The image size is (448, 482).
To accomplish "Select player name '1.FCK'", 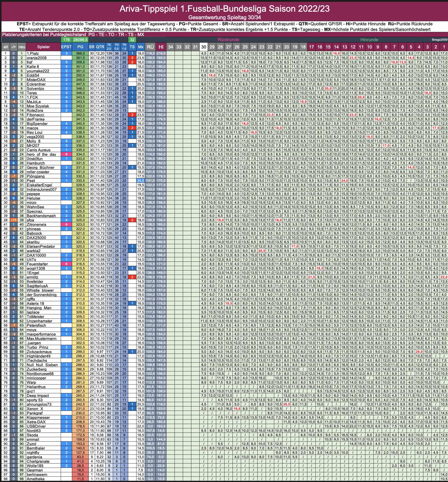I will pyautogui.click(x=32, y=97).
